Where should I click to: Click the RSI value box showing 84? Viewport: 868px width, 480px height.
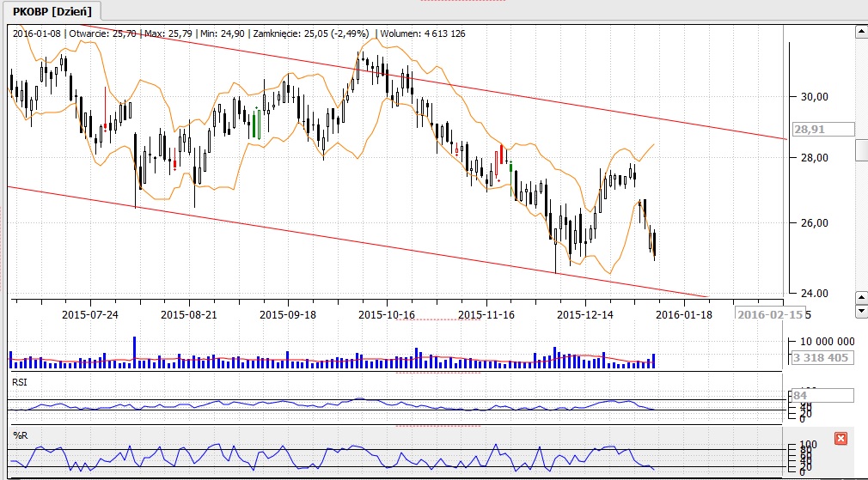coord(821,396)
